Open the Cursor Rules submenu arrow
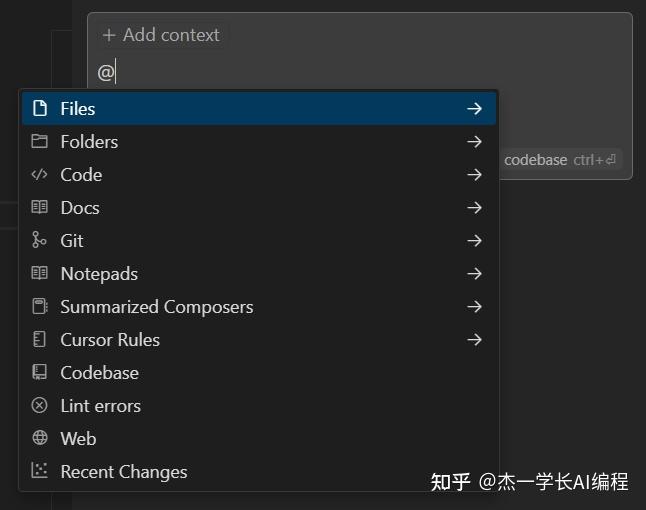 point(474,340)
